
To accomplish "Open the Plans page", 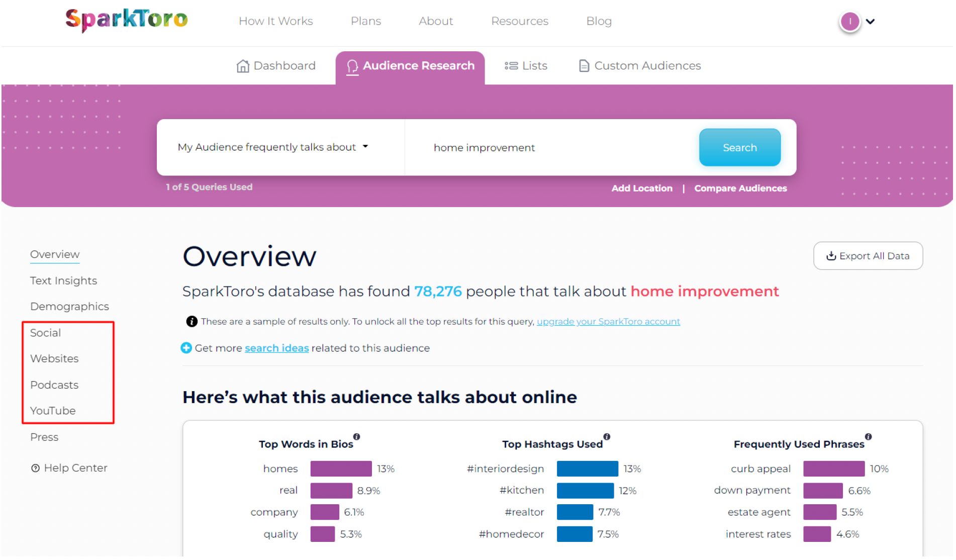I will [x=366, y=21].
